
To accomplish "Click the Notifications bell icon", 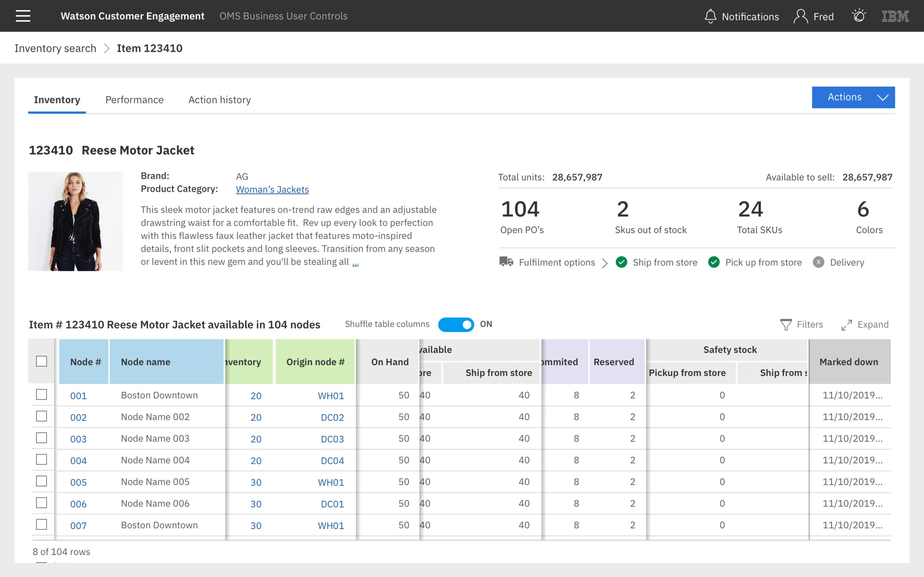I will tap(710, 16).
